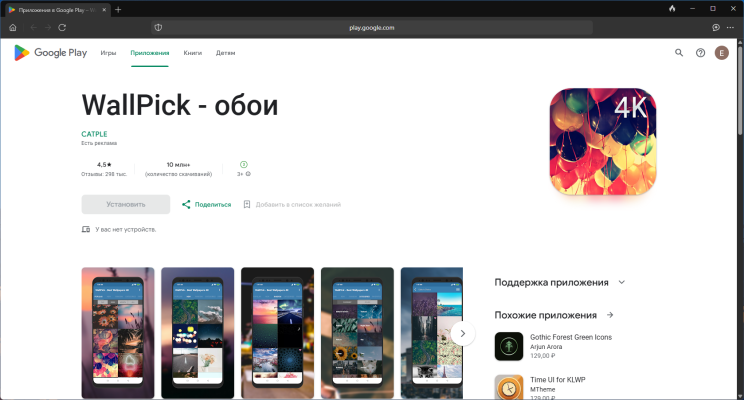Click the browser reload icon
This screenshot has height=400, width=744.
click(61, 27)
